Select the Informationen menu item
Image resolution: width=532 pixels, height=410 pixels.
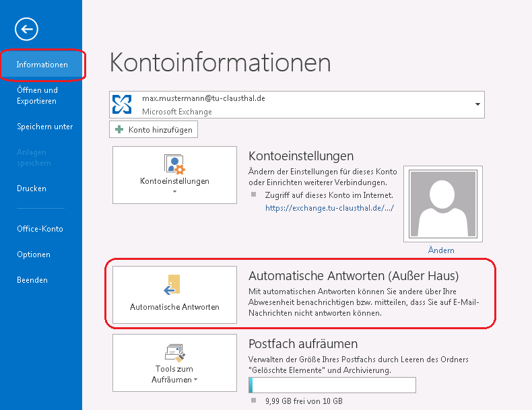tap(42, 65)
